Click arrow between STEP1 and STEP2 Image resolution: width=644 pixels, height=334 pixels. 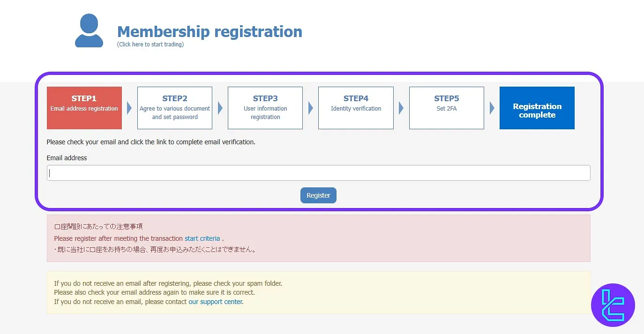pos(129,108)
